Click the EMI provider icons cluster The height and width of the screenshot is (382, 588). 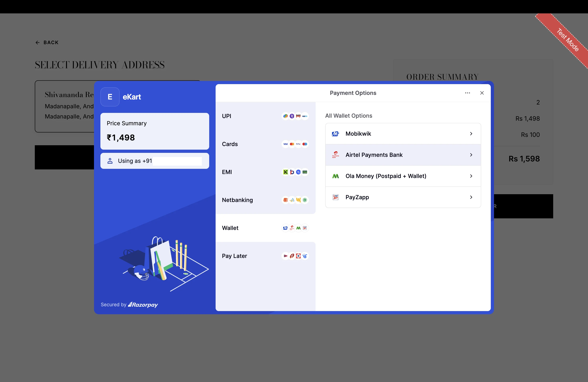295,172
